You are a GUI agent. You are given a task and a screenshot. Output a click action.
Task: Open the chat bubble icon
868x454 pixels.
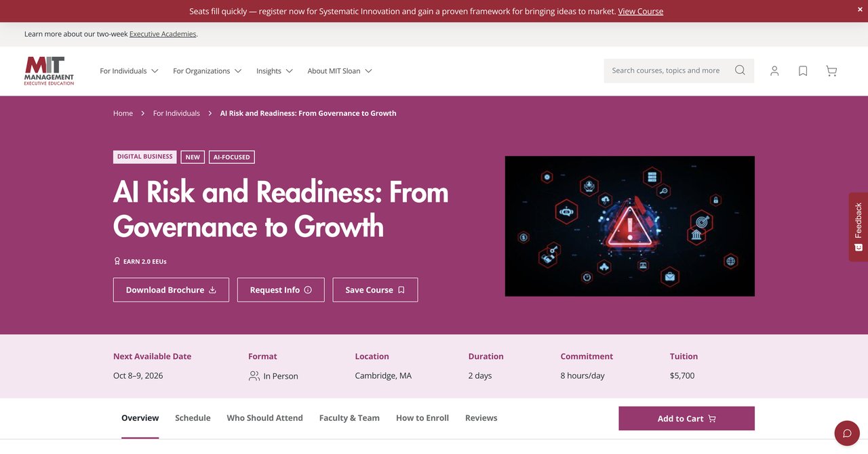click(x=847, y=433)
